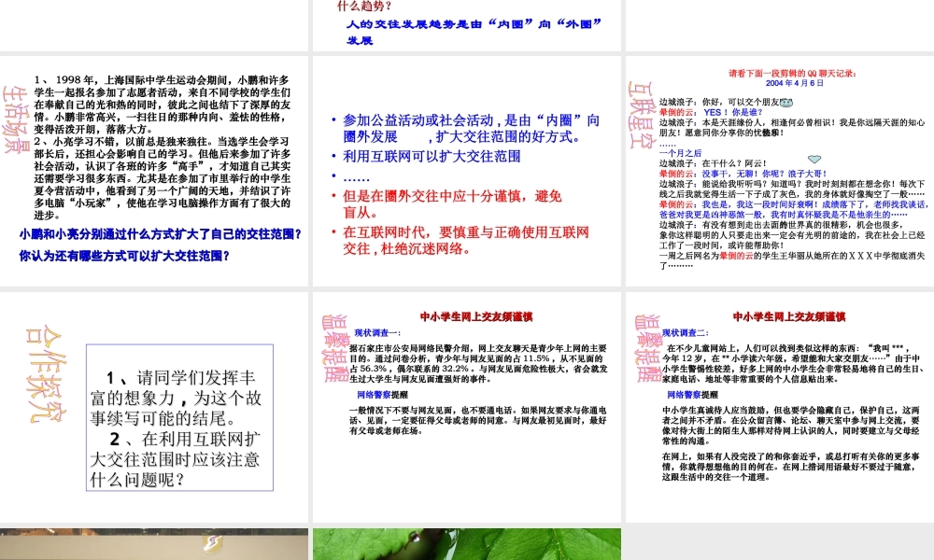Select the 现状调查一 slide thumbnail
This screenshot has width=934, height=560.
click(x=467, y=407)
